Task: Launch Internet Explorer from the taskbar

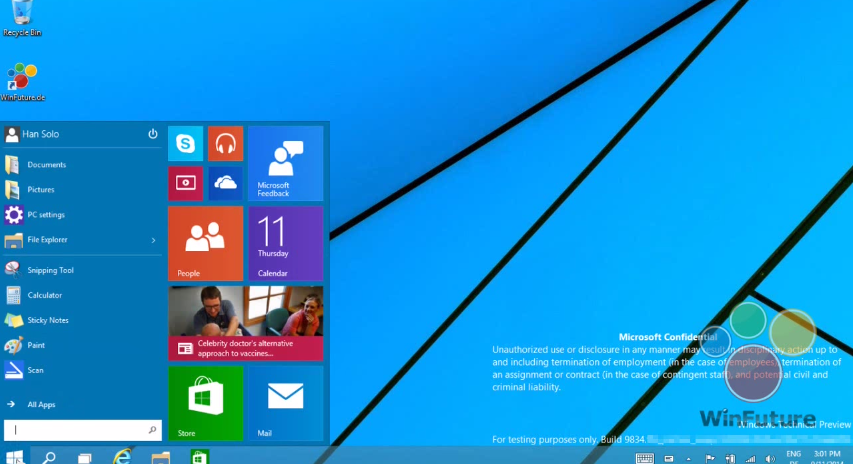Action: coord(122,457)
